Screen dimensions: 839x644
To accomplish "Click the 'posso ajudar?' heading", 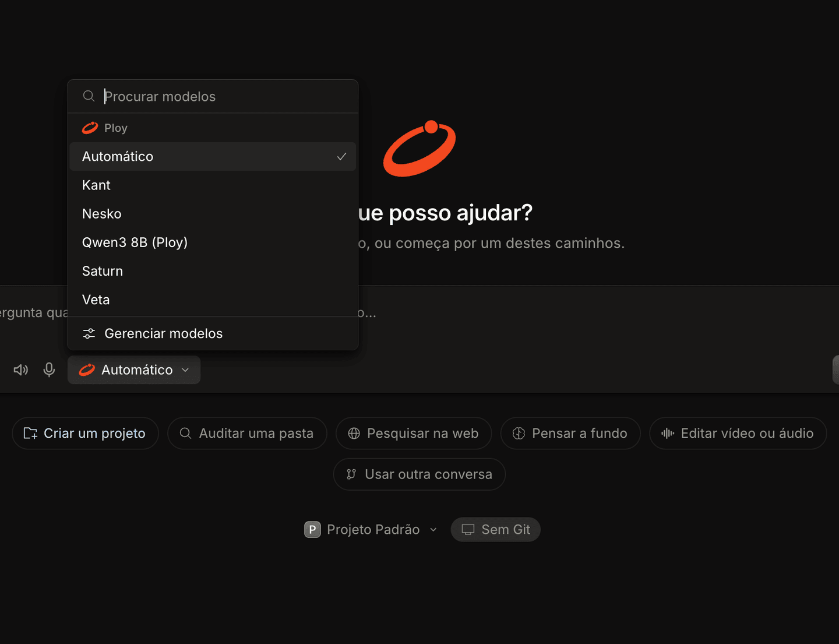I will [460, 213].
